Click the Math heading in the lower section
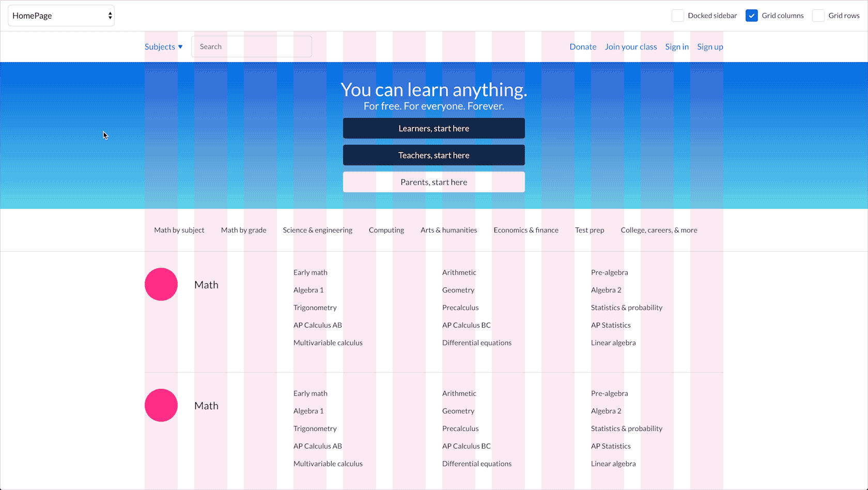868x490 pixels. click(x=206, y=406)
